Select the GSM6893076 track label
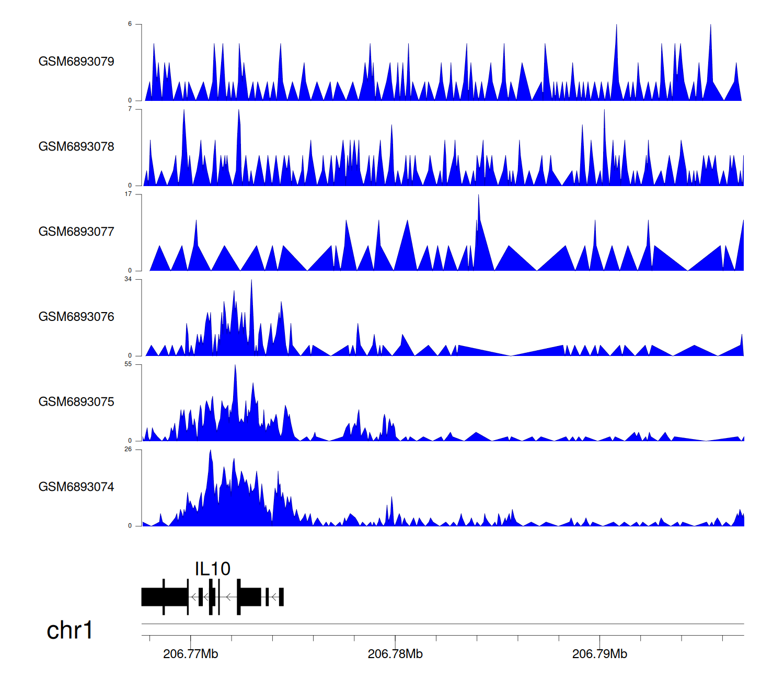 pyautogui.click(x=76, y=317)
